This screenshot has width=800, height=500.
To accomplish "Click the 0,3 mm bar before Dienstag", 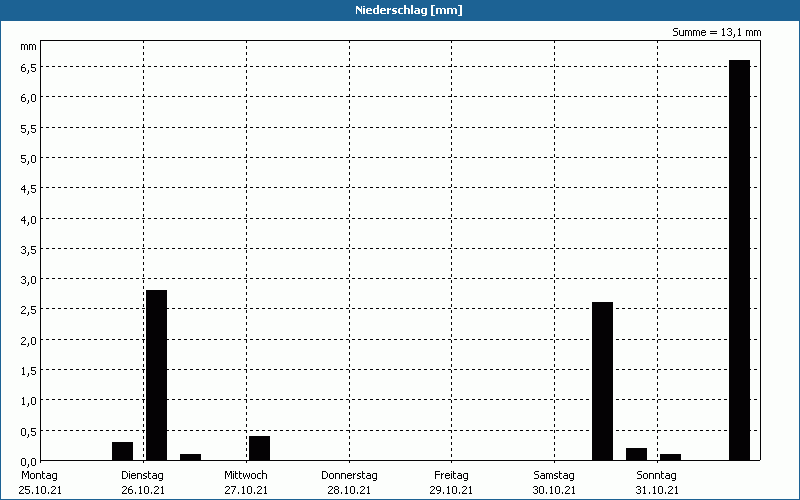I will pos(122,451).
